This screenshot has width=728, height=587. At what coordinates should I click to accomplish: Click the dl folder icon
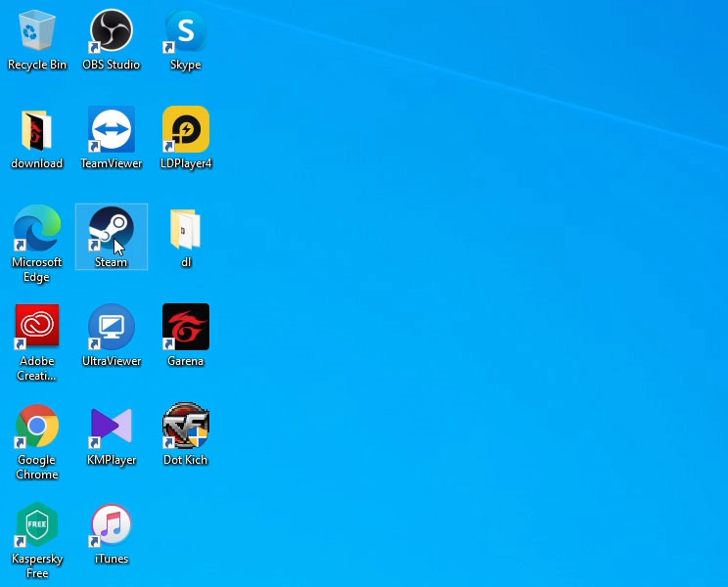[186, 229]
